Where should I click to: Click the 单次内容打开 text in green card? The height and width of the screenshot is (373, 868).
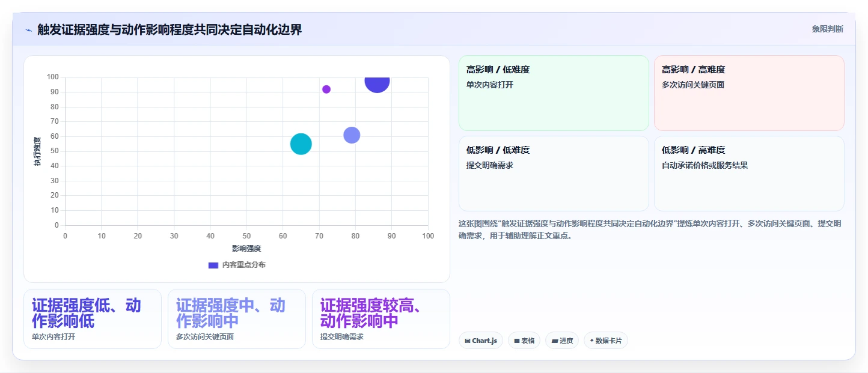tap(490, 85)
